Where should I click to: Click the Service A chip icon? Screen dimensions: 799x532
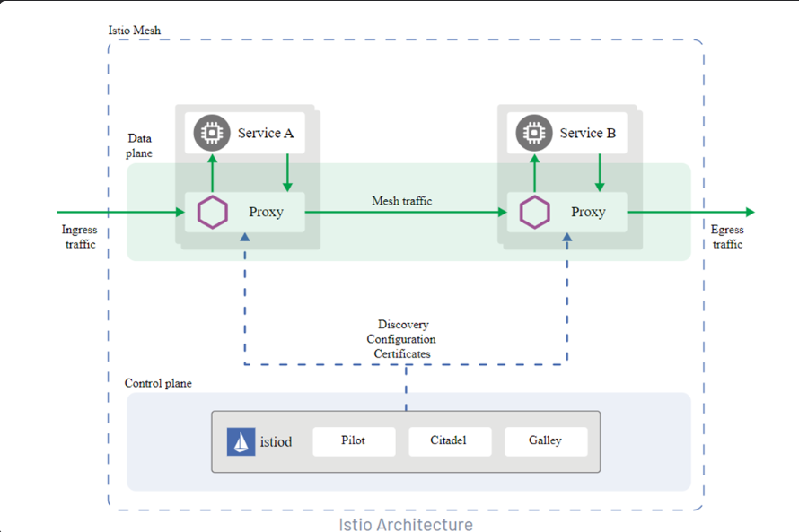(212, 133)
